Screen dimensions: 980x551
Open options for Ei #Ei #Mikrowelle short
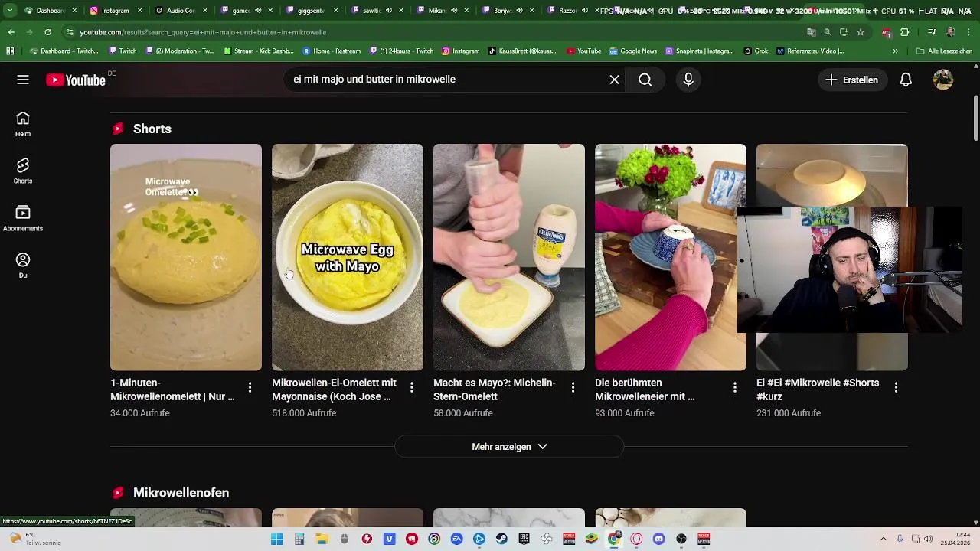pyautogui.click(x=896, y=388)
